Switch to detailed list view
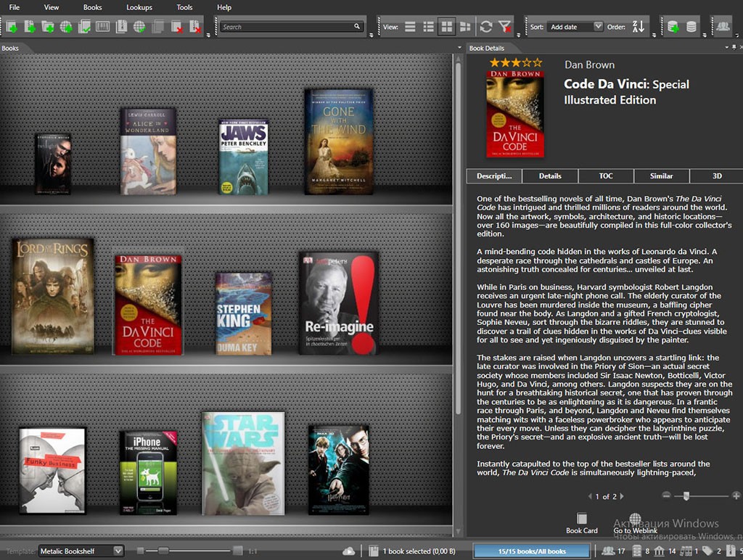This screenshot has height=560, width=743. [428, 27]
